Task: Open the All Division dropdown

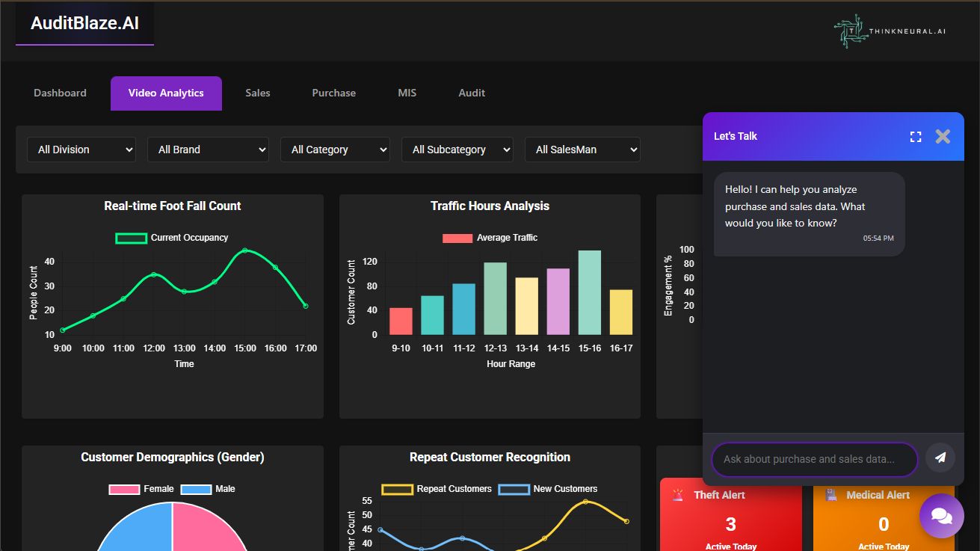Action: pyautogui.click(x=81, y=150)
